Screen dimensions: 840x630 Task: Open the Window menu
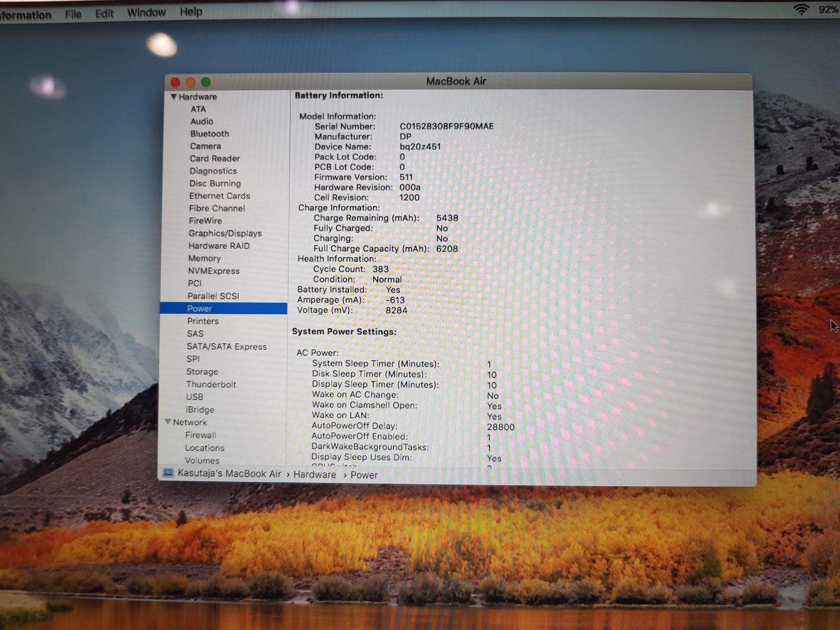tap(146, 12)
